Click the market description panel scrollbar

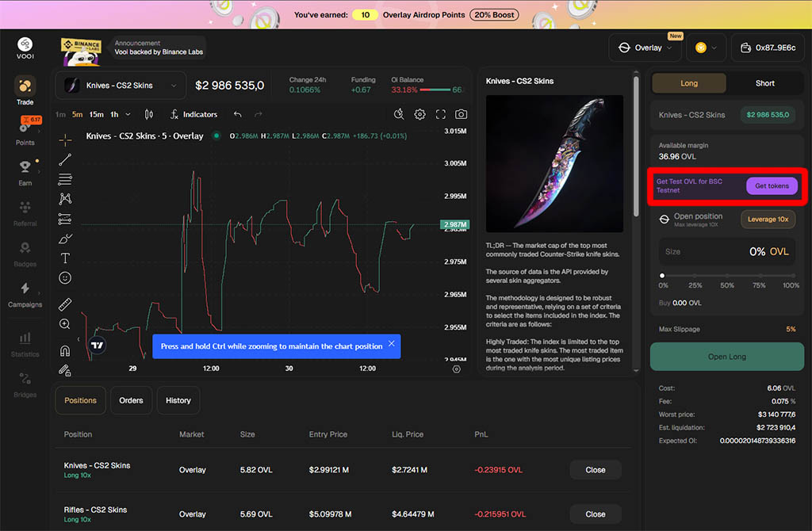[x=636, y=147]
